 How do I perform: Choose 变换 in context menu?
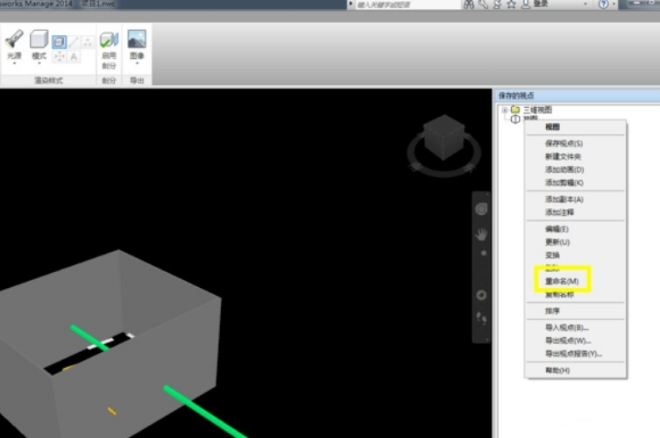(x=575, y=255)
